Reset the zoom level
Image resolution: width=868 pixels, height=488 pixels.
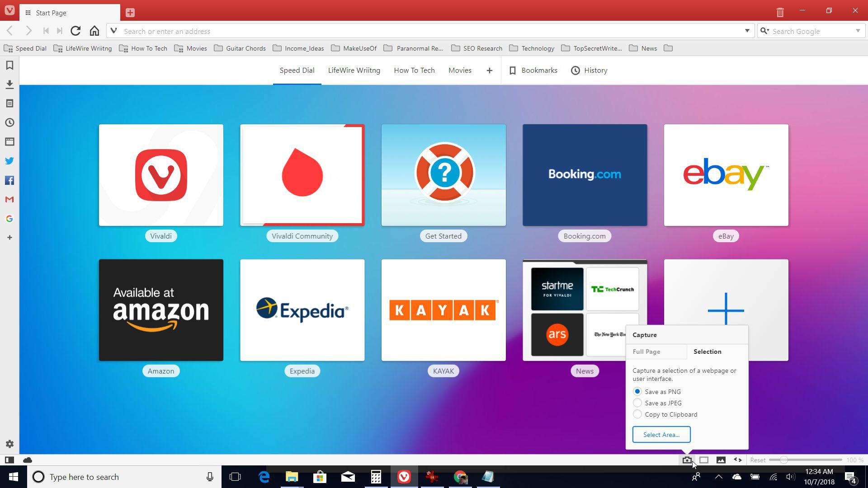click(758, 460)
